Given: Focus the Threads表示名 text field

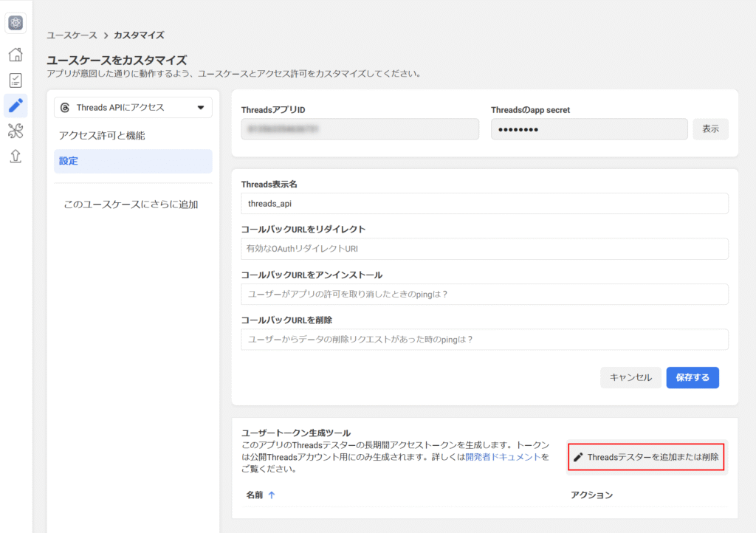Looking at the screenshot, I should (x=484, y=204).
